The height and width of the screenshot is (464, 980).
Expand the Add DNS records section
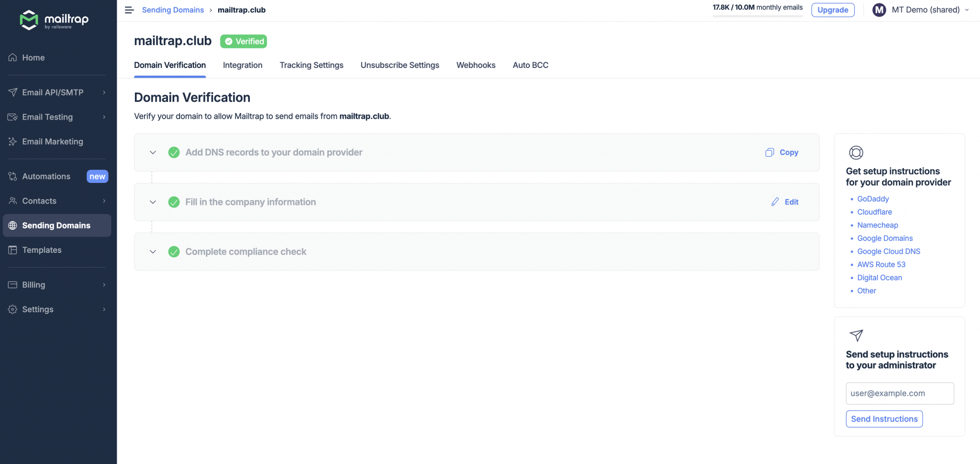pos(153,152)
